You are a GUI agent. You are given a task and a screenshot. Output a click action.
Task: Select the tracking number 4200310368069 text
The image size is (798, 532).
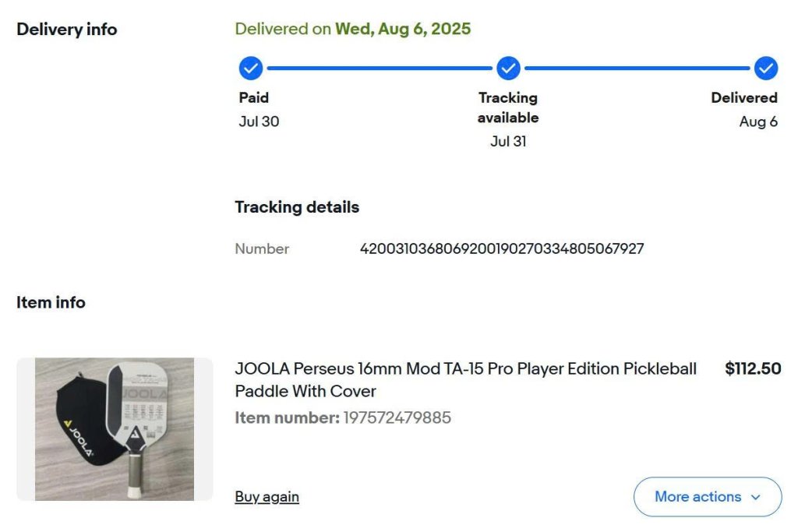click(501, 249)
